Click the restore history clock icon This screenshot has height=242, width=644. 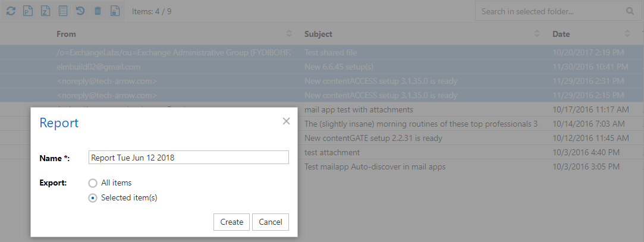click(80, 11)
